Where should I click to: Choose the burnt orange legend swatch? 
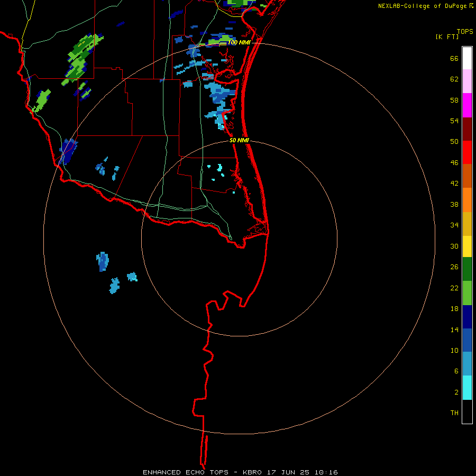467,176
